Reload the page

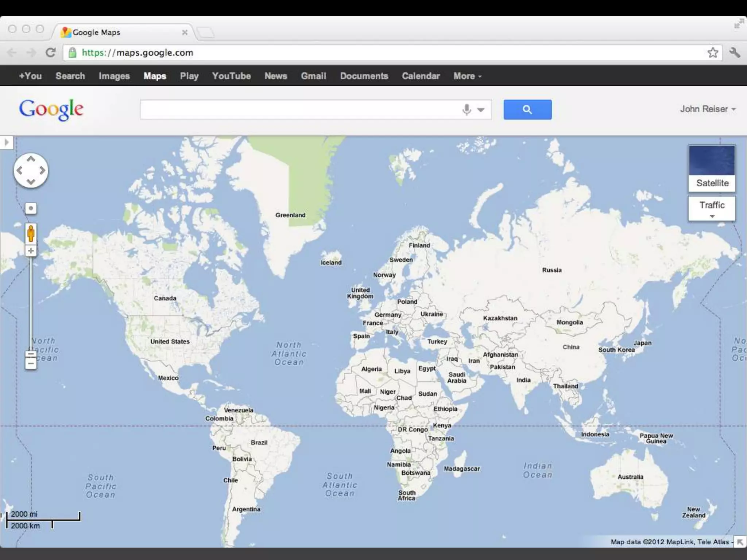[x=50, y=52]
